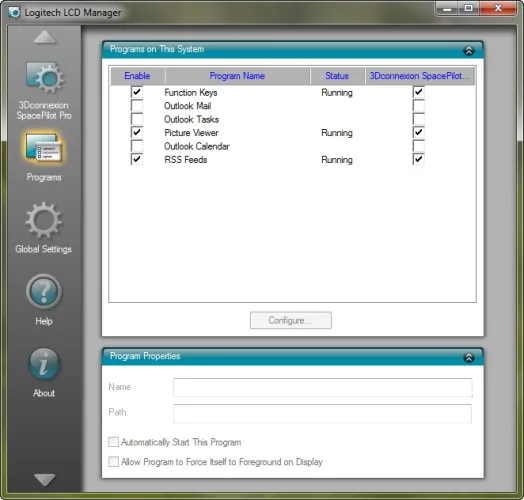This screenshot has width=524, height=500.
Task: Select the Programs icon in the sidebar
Action: (x=44, y=148)
